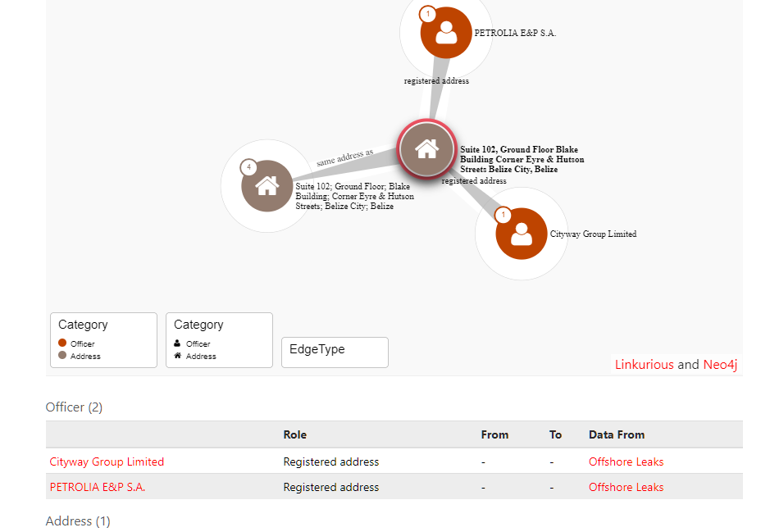The width and height of the screenshot is (761, 532).
Task: Click the orange Officer color dot in legend
Action: pos(62,343)
